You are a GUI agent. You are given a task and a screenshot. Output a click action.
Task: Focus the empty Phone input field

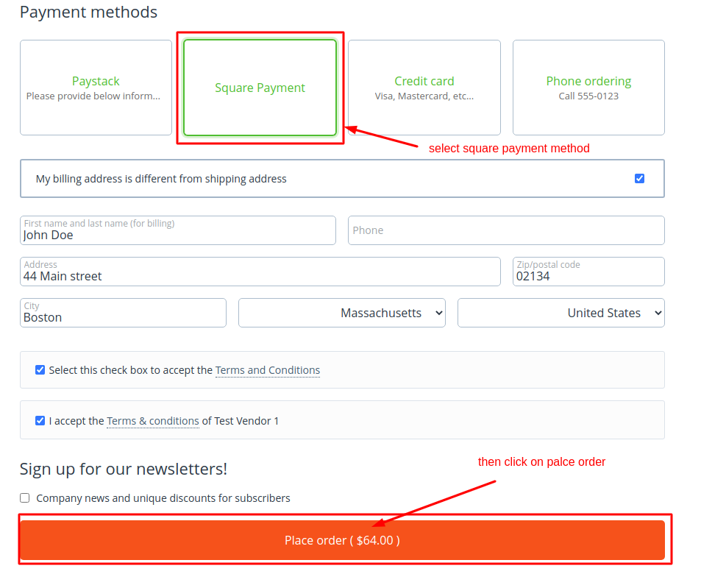pyautogui.click(x=506, y=230)
